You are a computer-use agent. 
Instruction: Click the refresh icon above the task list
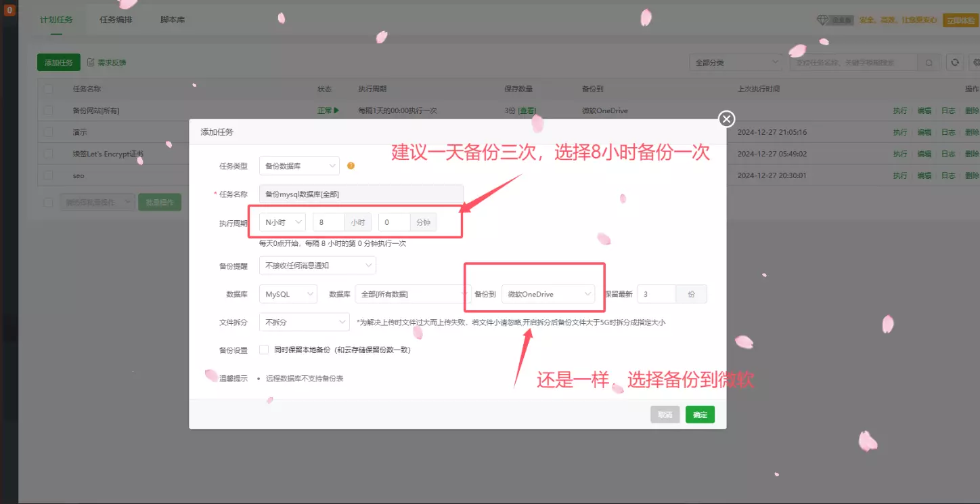tap(954, 62)
